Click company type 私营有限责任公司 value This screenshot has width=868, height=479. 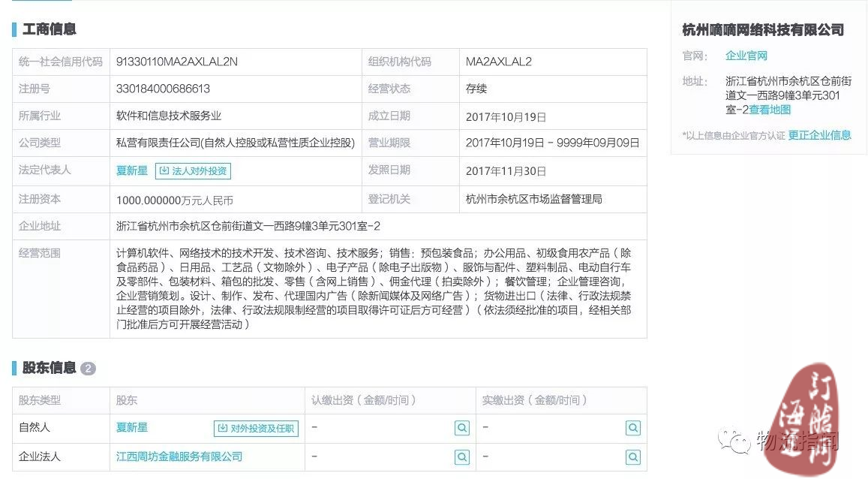coord(236,143)
